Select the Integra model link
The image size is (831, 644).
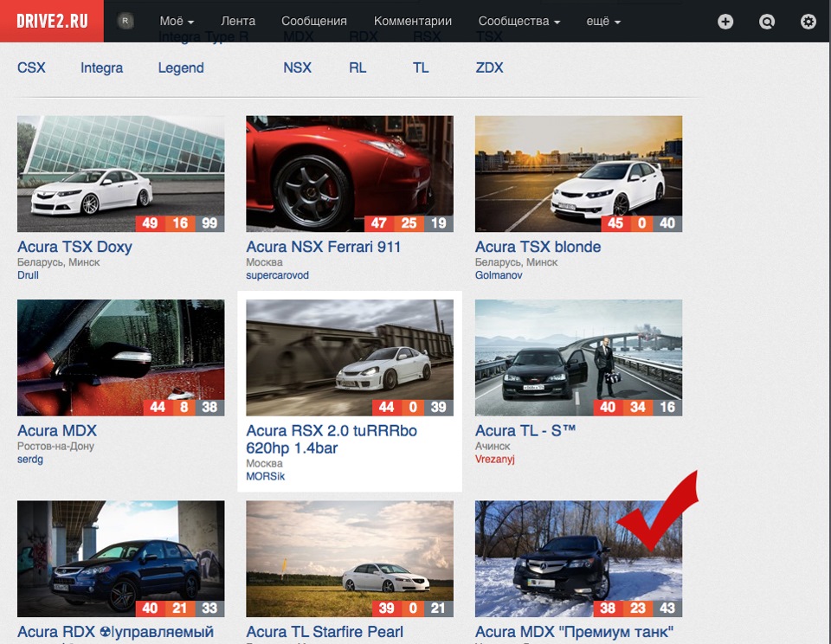coord(102,68)
